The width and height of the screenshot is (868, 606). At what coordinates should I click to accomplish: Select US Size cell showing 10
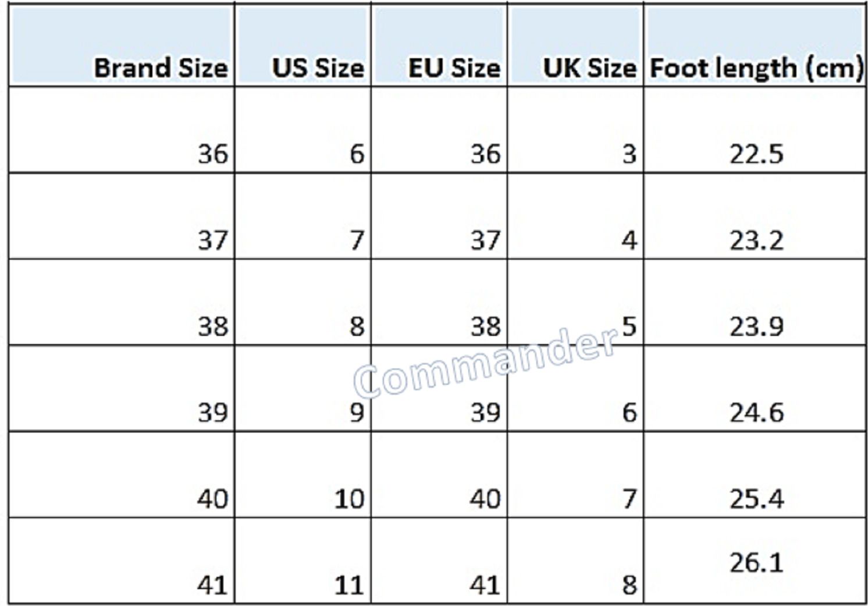click(x=303, y=474)
